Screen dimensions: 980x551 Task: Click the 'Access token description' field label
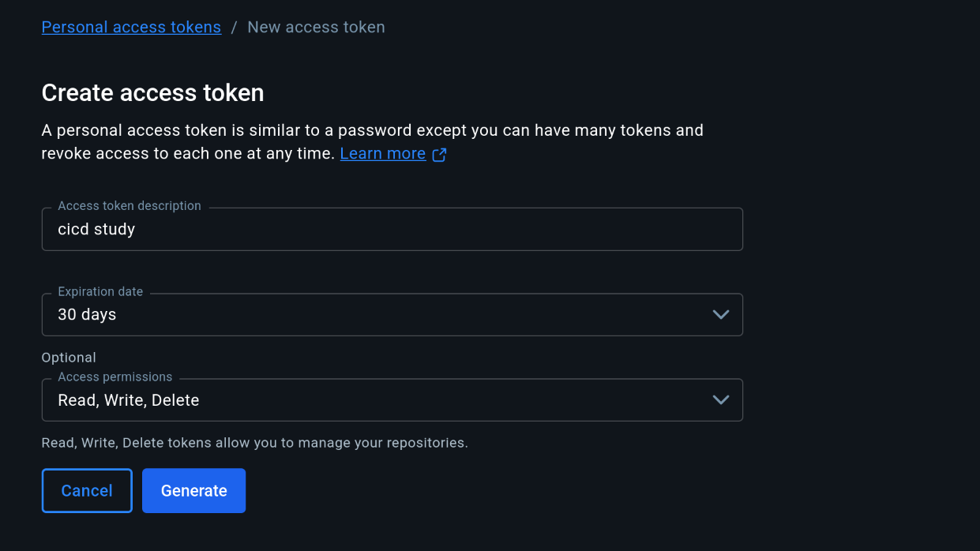pos(130,206)
